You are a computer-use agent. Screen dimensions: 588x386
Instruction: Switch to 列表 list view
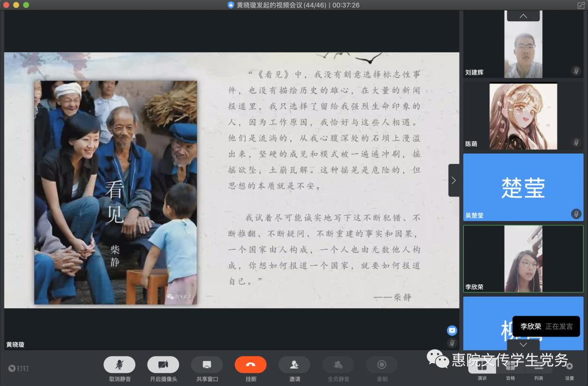538,367
